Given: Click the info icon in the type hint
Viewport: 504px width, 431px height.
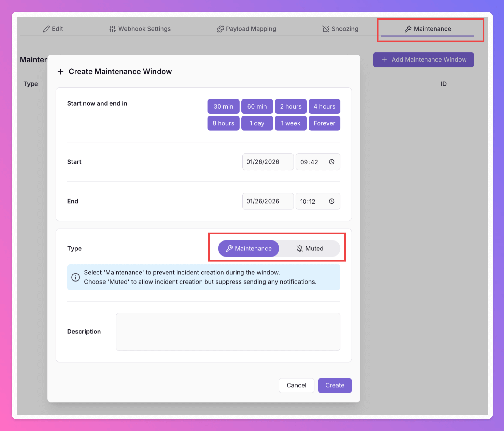Looking at the screenshot, I should click(75, 277).
